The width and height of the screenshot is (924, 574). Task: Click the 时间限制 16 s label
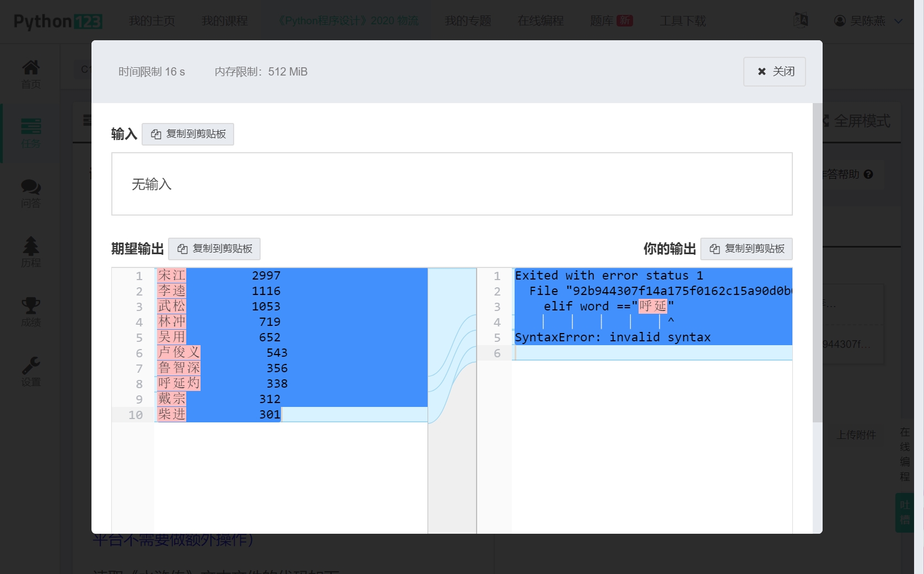[152, 72]
